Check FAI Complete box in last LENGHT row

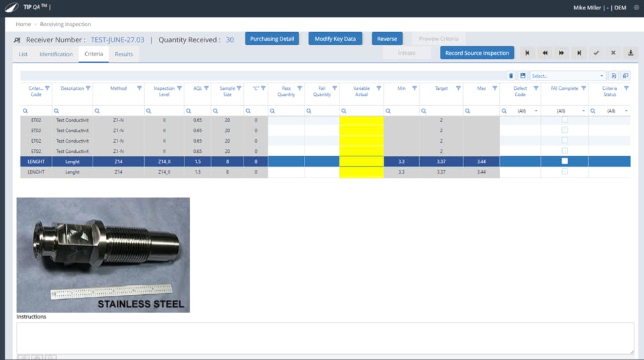(565, 172)
